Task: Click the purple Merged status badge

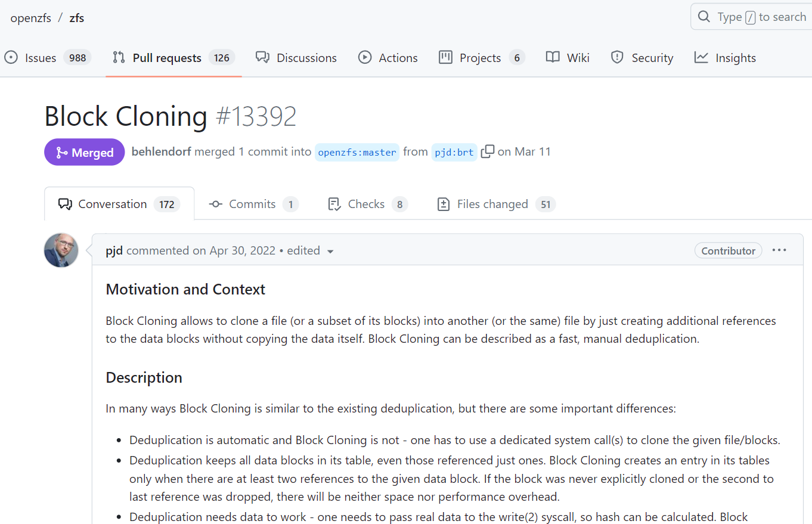Action: pyautogui.click(x=85, y=152)
